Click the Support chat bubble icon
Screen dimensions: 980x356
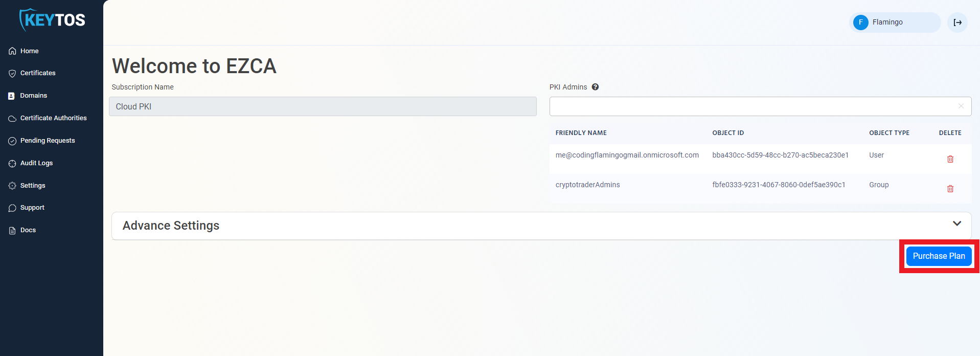click(x=12, y=208)
